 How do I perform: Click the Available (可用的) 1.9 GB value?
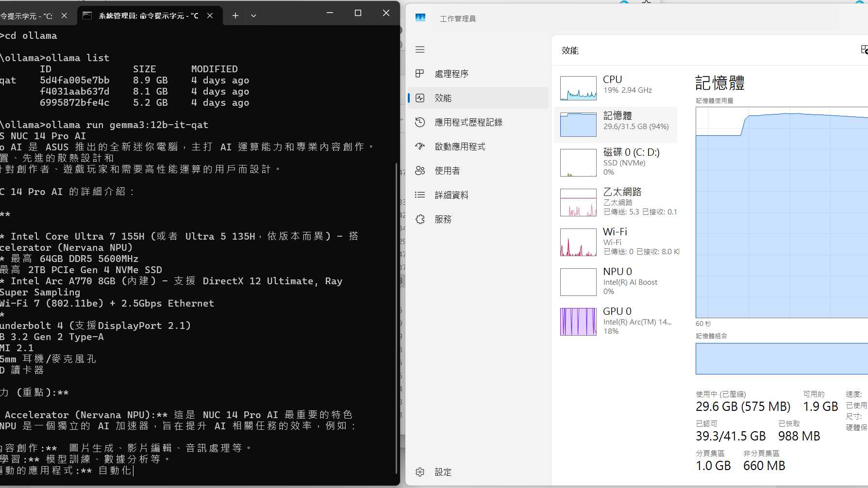click(820, 407)
